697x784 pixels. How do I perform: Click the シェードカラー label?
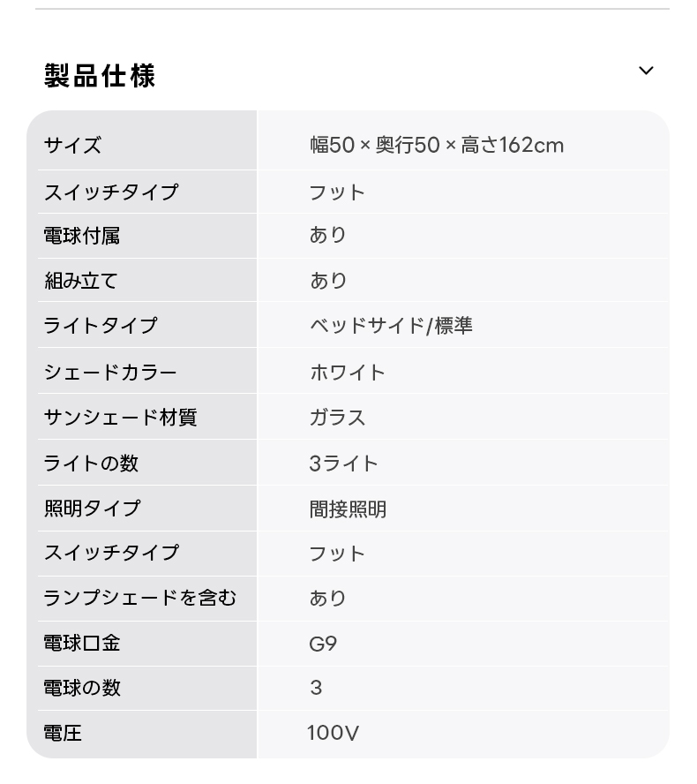pyautogui.click(x=110, y=372)
